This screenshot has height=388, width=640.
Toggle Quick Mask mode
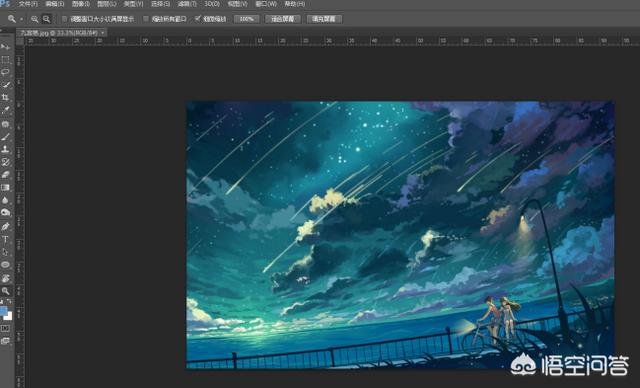click(x=5, y=328)
